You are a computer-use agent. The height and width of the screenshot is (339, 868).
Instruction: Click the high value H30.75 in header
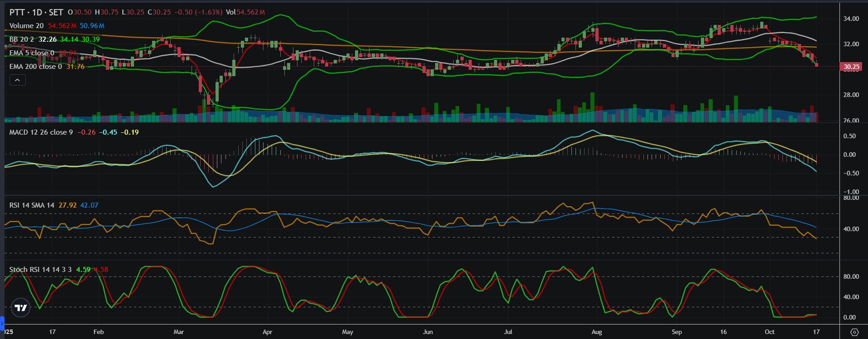106,12
